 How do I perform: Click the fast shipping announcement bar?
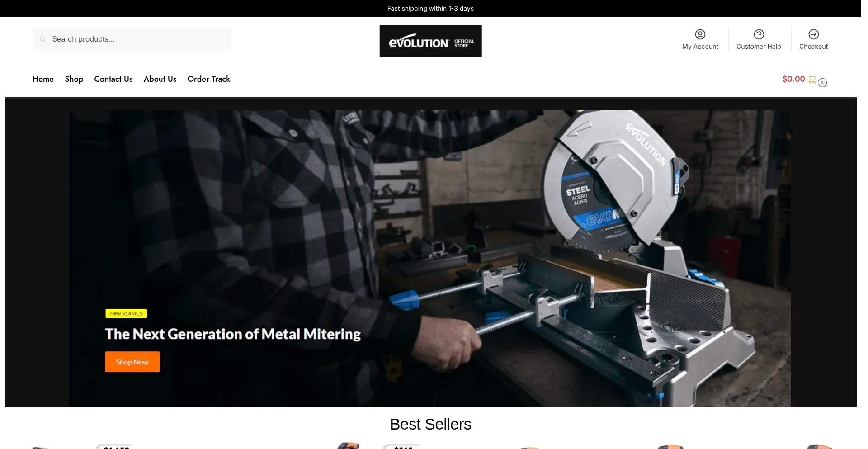[430, 9]
